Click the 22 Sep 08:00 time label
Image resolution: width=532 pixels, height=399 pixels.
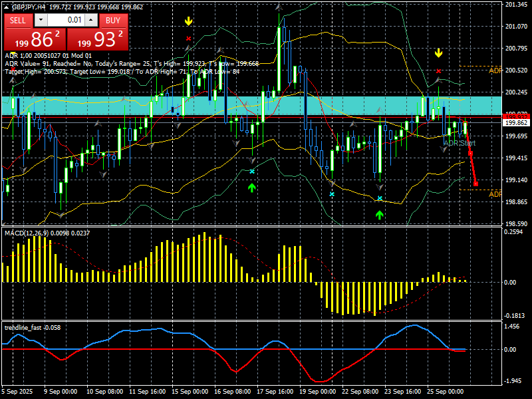pyautogui.click(x=360, y=392)
